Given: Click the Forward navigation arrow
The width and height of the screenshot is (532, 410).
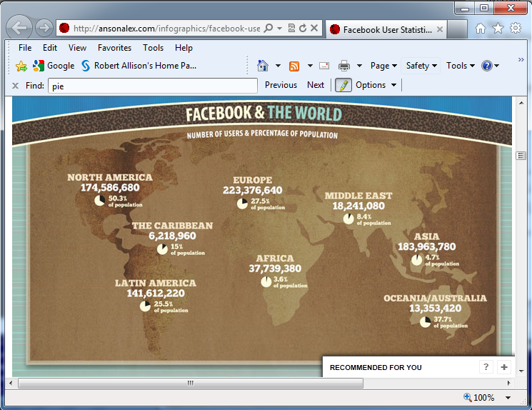Looking at the screenshot, I should 44,28.
